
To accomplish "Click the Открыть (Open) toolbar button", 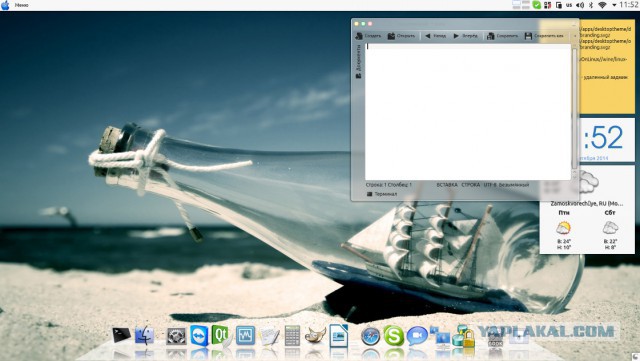I will [401, 36].
